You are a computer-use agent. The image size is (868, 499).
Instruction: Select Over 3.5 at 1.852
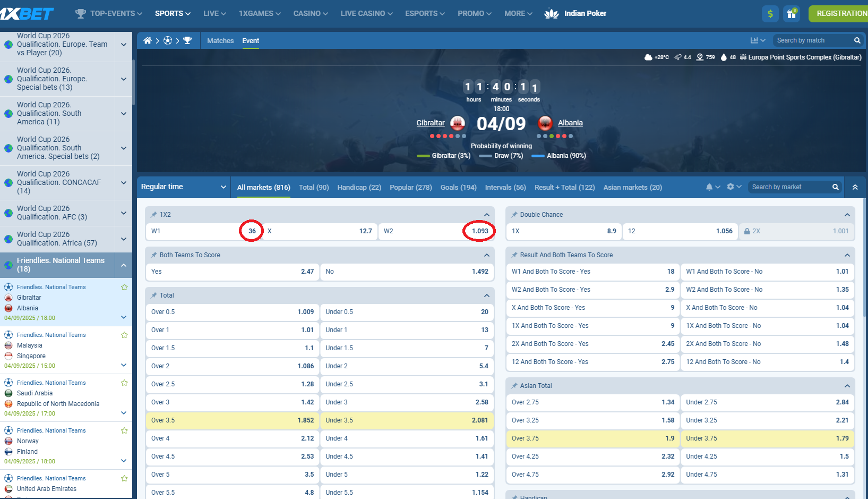[x=233, y=420]
